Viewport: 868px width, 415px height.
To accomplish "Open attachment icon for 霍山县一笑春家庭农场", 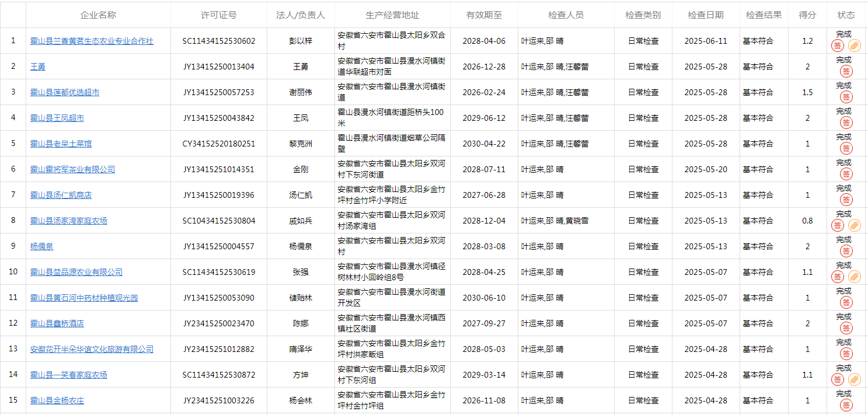I will [x=854, y=379].
